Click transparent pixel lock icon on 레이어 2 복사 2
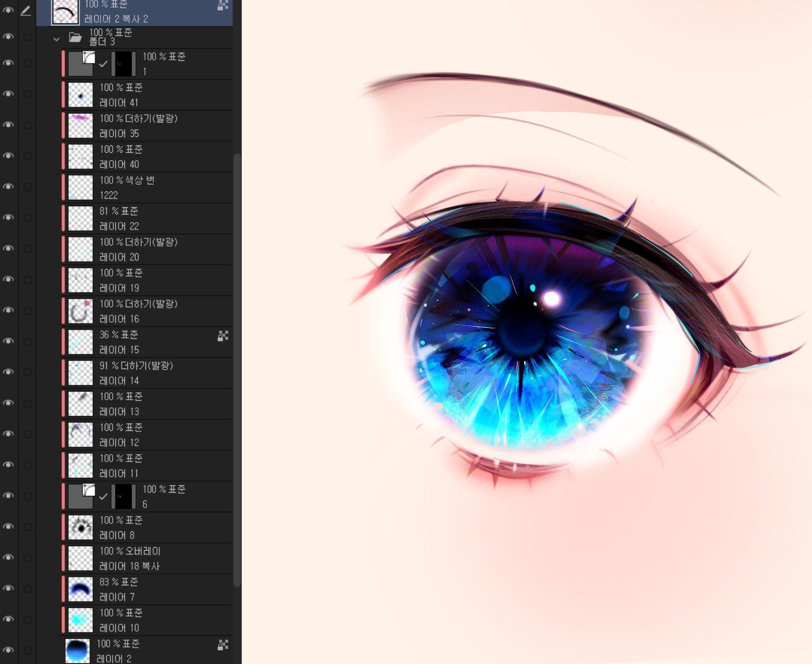Image resolution: width=812 pixels, height=664 pixels. click(223, 6)
